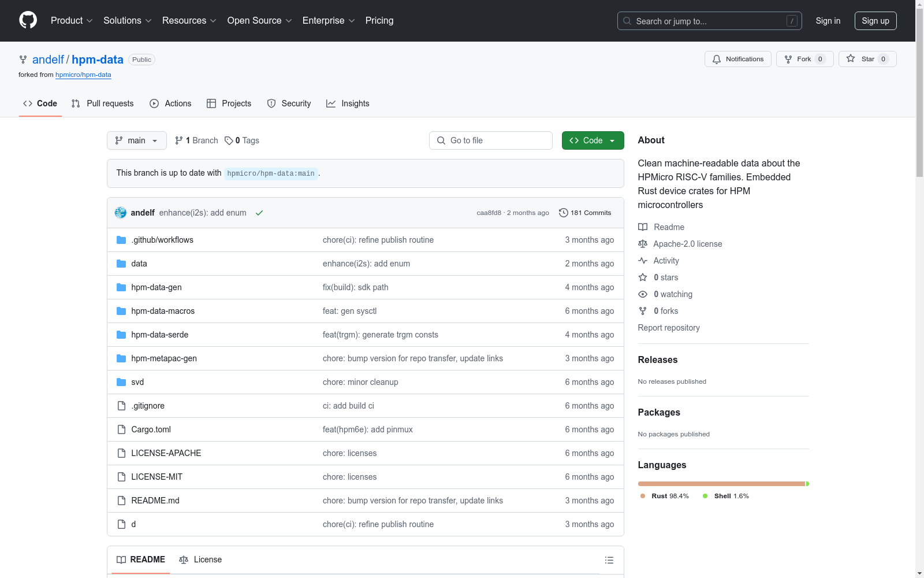
Task: View the 181 Commits history
Action: coord(585,213)
